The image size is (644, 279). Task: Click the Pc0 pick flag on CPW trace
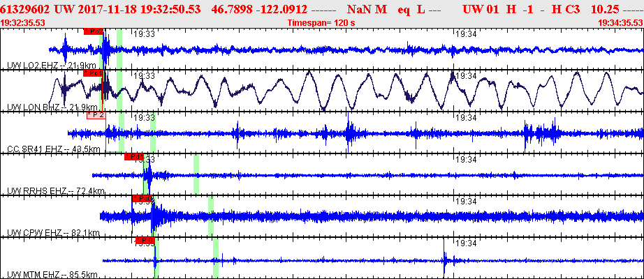point(142,199)
